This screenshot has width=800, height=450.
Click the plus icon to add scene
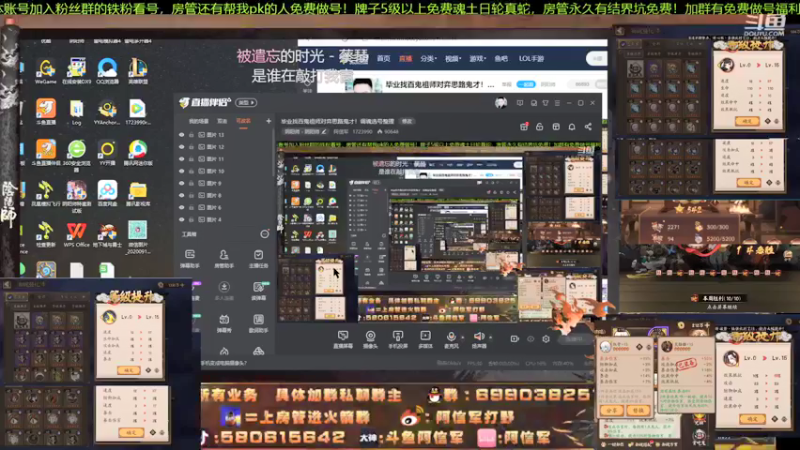point(268,121)
